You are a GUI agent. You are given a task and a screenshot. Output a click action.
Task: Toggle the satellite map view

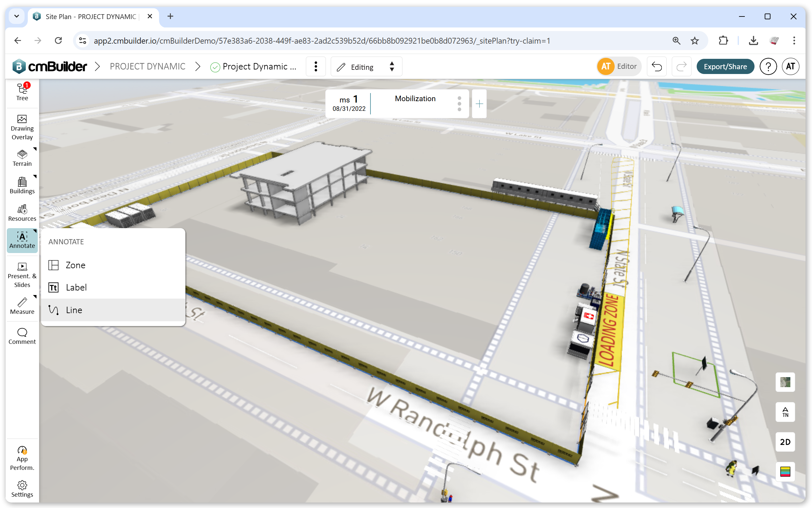[785, 382]
